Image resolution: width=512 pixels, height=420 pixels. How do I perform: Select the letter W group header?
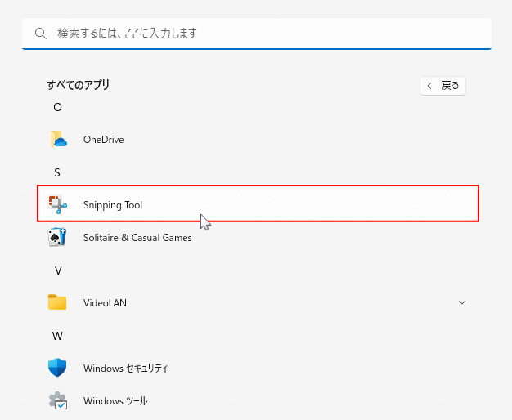click(x=57, y=336)
